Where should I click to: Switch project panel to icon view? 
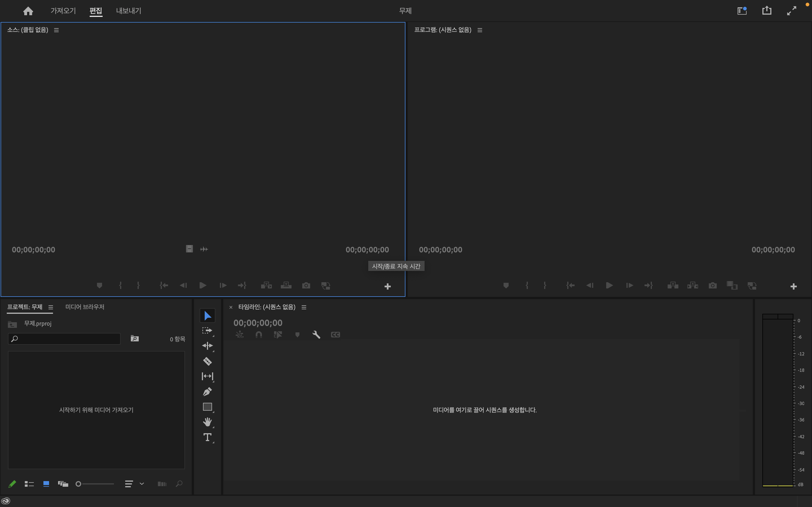(46, 484)
